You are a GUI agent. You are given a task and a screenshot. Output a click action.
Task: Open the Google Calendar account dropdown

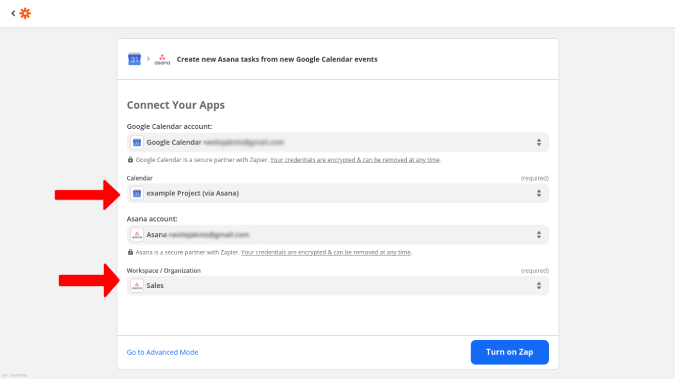pos(338,143)
